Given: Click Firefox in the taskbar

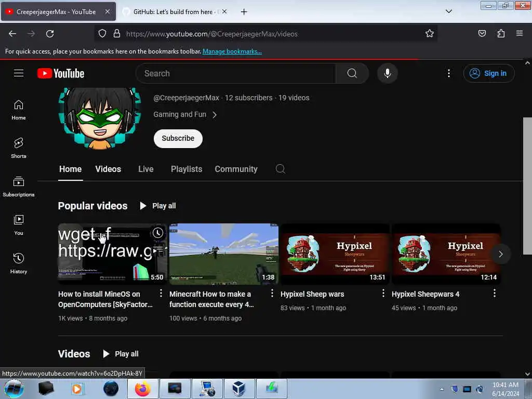Looking at the screenshot, I should click(142, 389).
